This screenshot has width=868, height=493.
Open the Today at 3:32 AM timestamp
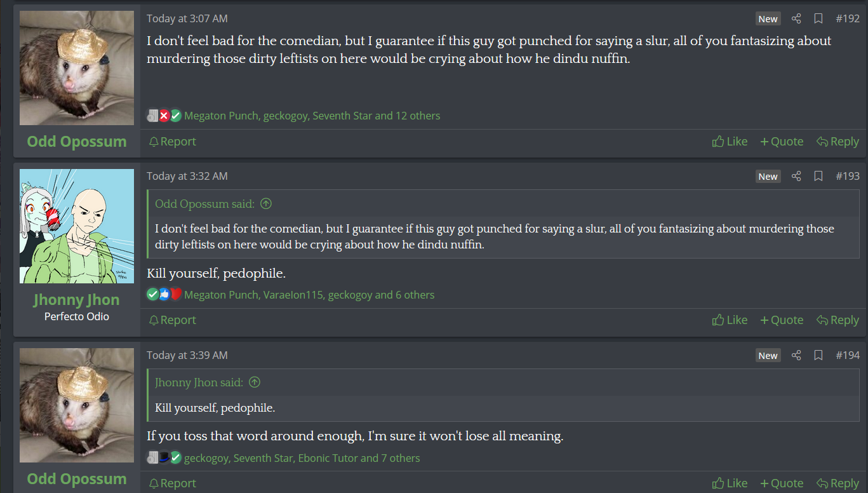pos(187,176)
